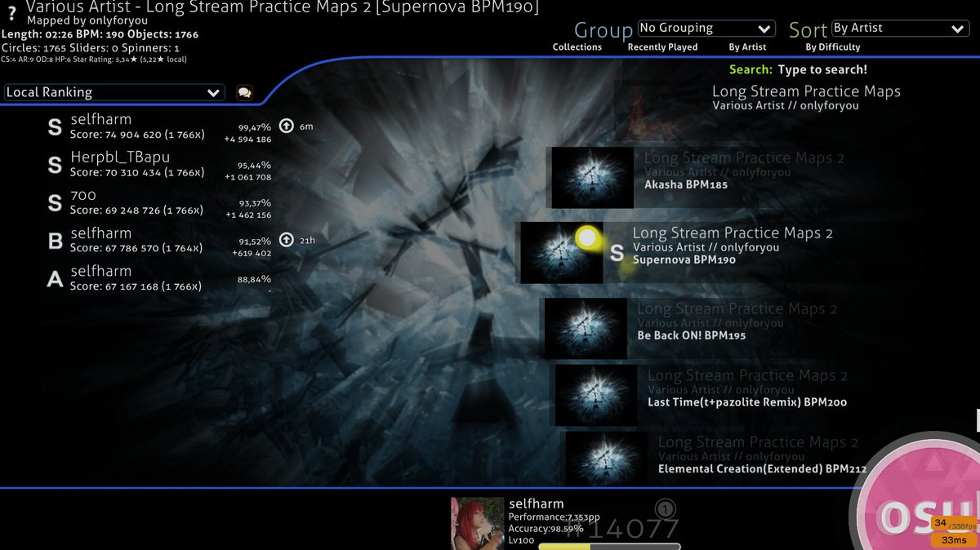This screenshot has height=550, width=980.
Task: Click the FPS counter display
Action: click(953, 524)
